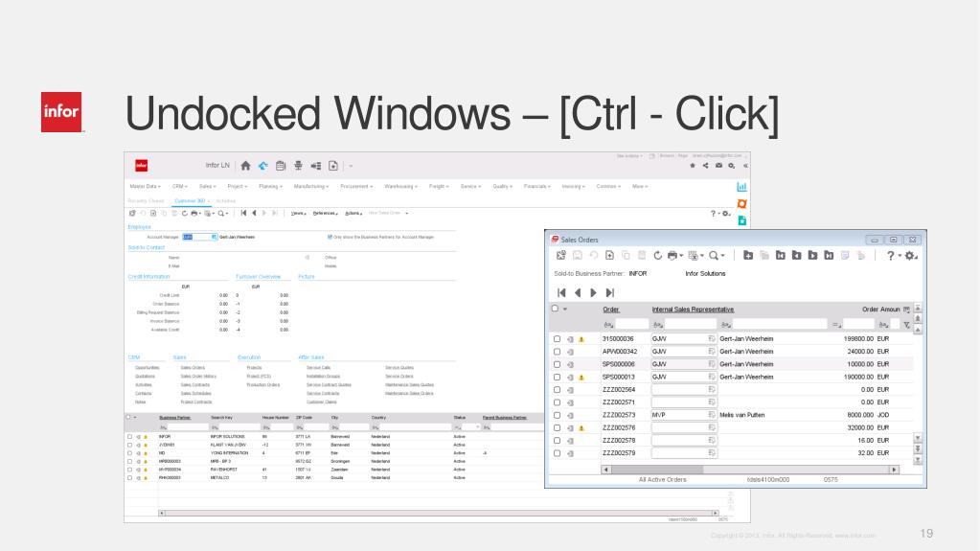Open print options arrow in Sales Orders toolbar
The height and width of the screenshot is (551, 980).
click(x=681, y=256)
